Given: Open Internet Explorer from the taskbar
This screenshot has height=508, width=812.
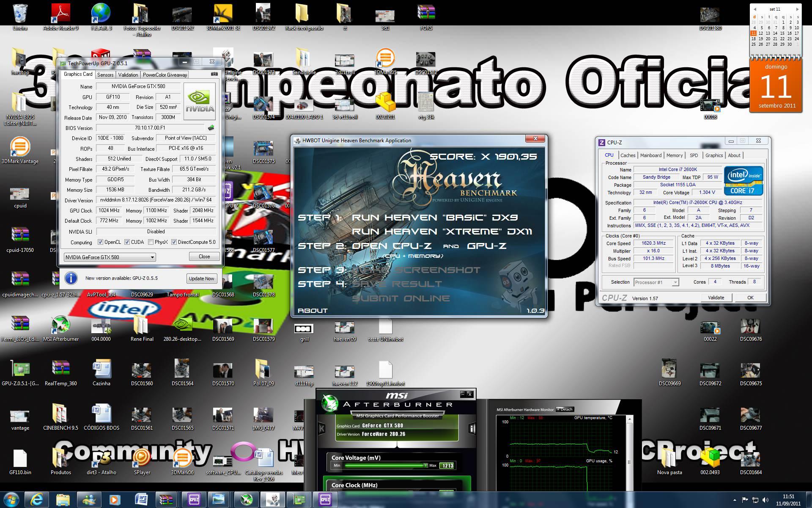Looking at the screenshot, I should click(x=37, y=500).
